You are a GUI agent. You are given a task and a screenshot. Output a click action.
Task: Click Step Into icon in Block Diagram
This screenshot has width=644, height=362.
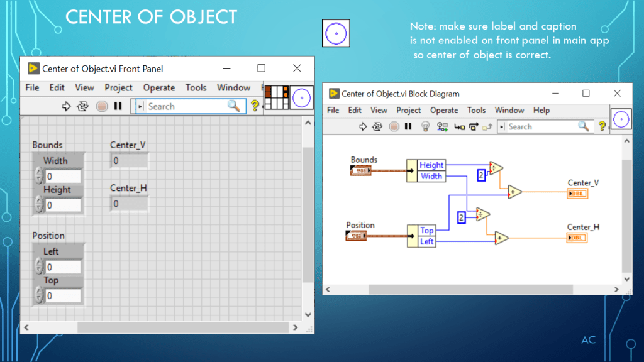click(x=459, y=127)
